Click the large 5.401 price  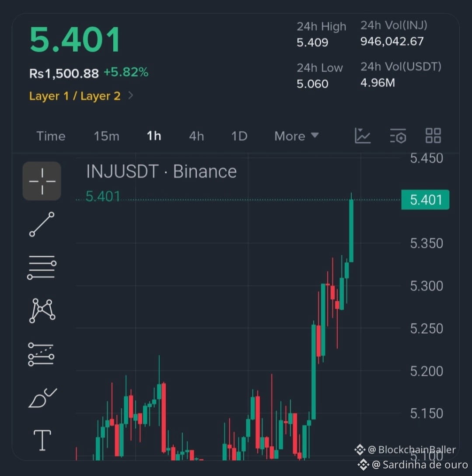(x=75, y=40)
